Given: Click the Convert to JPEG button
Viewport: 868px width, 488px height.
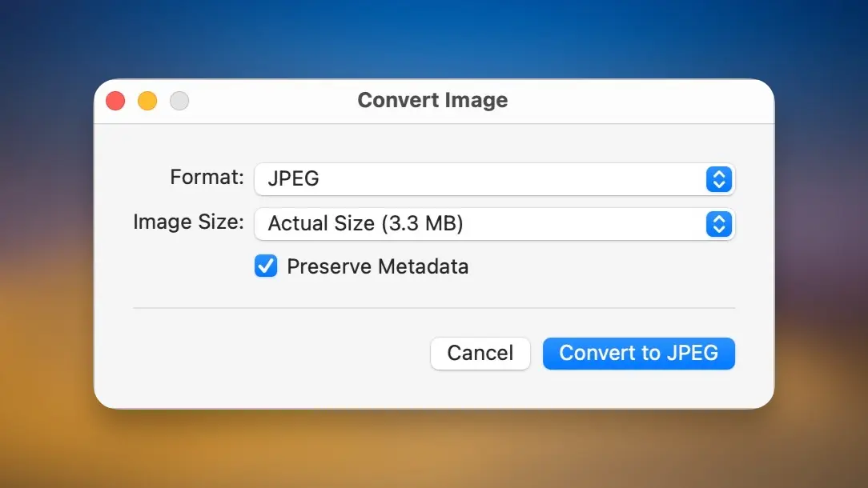Looking at the screenshot, I should (x=638, y=353).
